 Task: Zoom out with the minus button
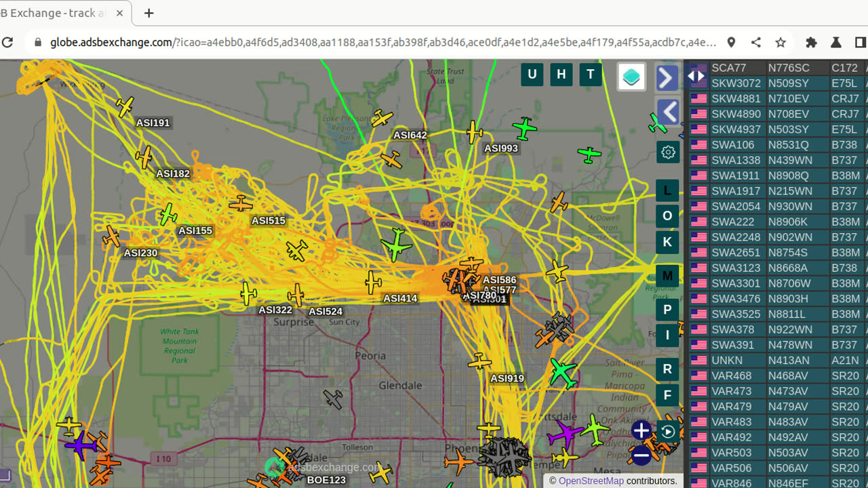coord(641,455)
